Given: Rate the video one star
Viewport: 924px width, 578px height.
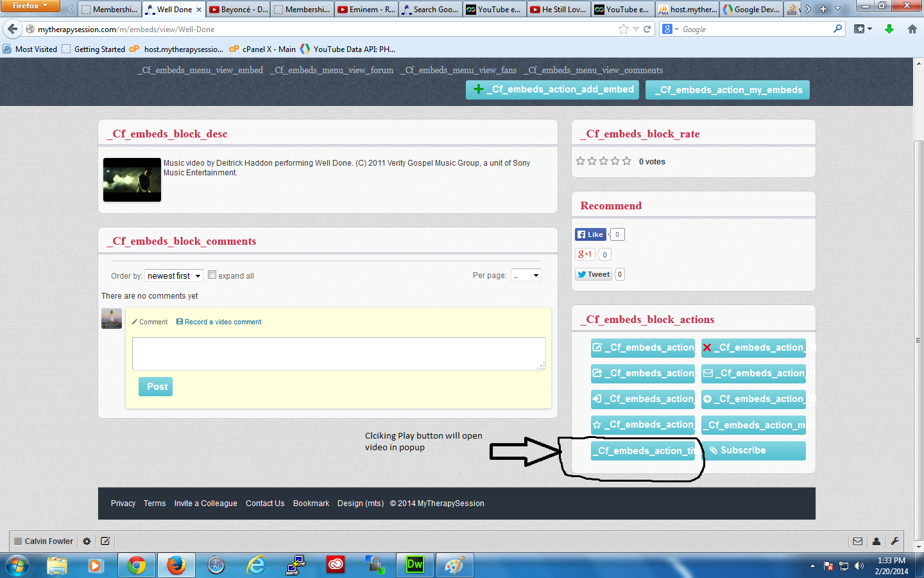Looking at the screenshot, I should click(x=581, y=161).
